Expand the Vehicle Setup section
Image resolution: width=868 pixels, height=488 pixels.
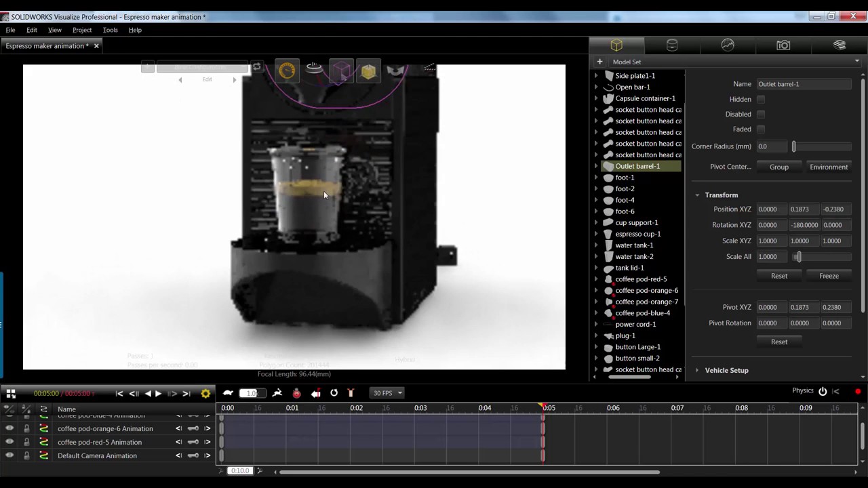tap(697, 370)
